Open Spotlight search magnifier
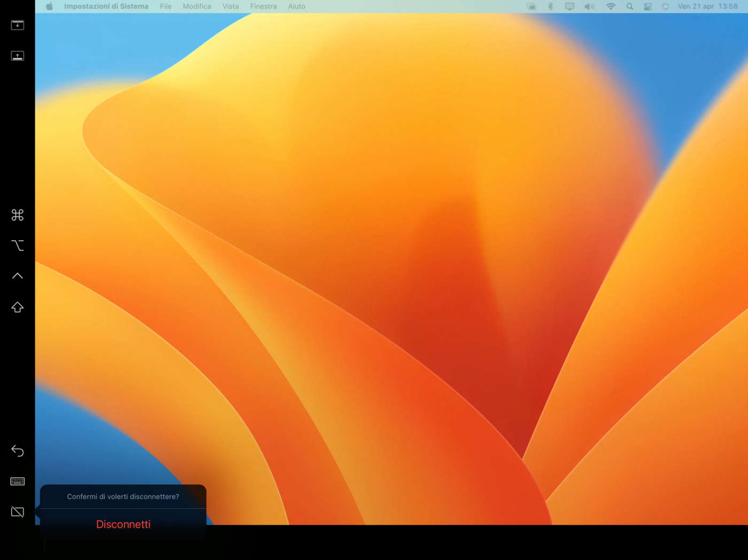The height and width of the screenshot is (560, 748). 629,6
